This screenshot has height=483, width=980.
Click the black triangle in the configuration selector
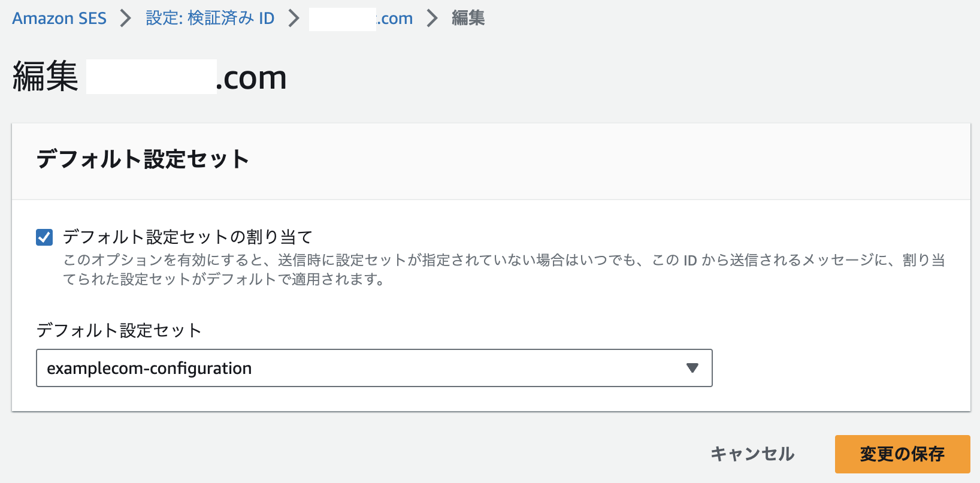pos(692,368)
